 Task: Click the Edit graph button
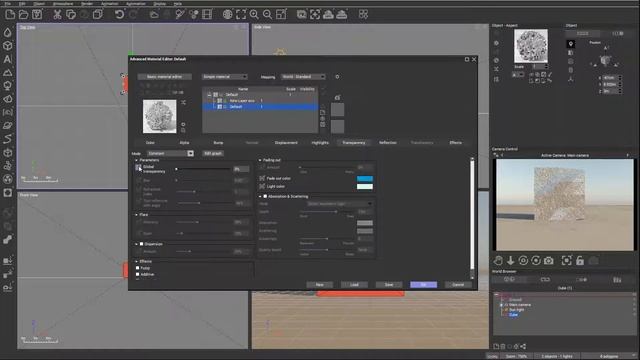click(x=213, y=153)
